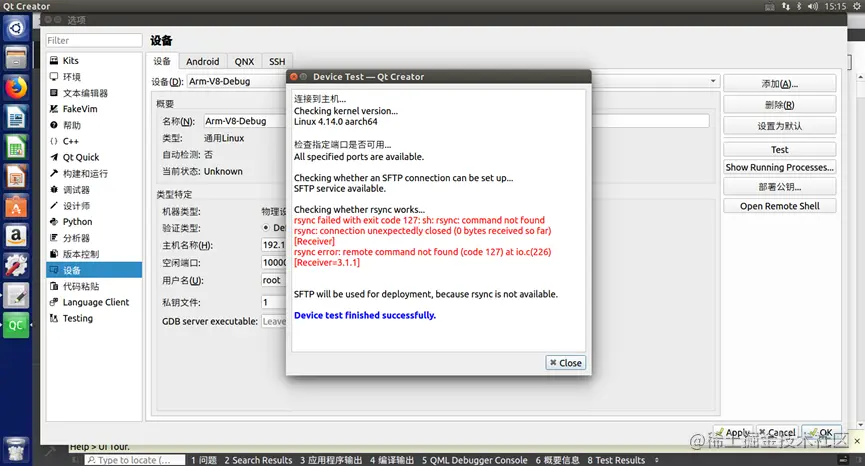865x466 pixels.
Task: Open the system gear menu in top bar
Action: coord(857,6)
